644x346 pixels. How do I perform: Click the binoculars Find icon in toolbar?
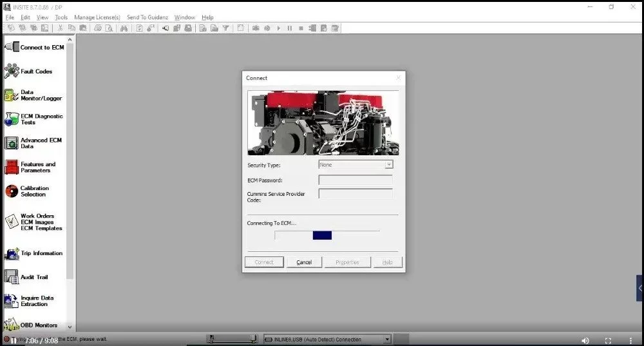(124, 28)
